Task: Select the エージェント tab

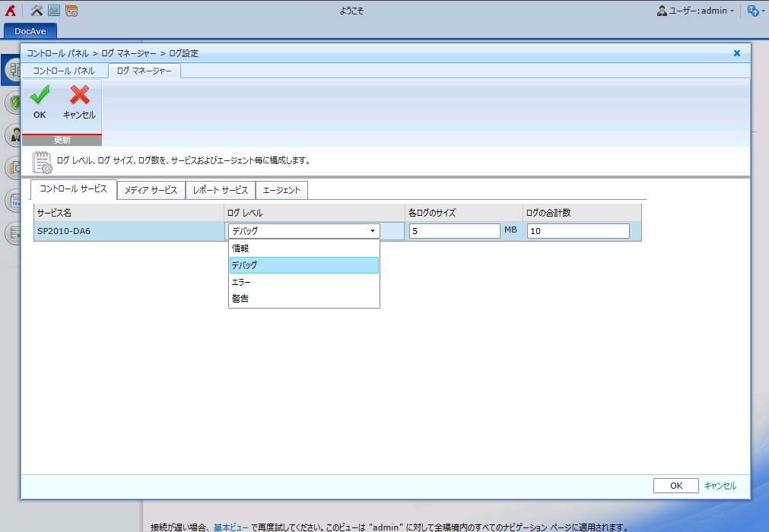Action: [281, 190]
